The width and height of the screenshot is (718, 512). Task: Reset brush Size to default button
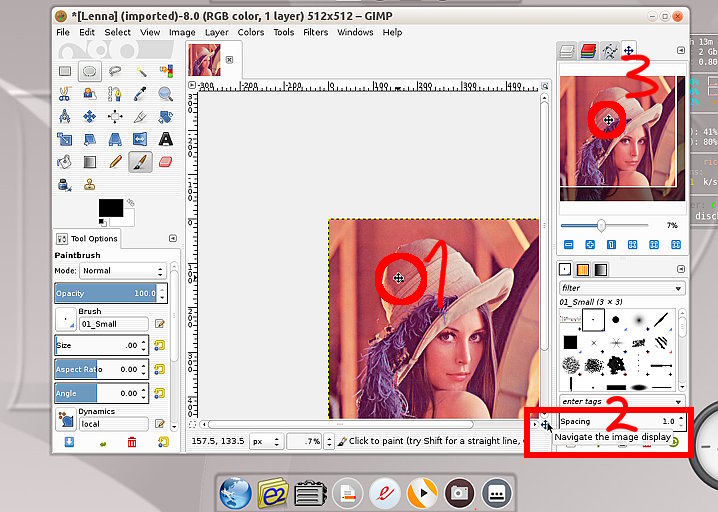pos(159,345)
